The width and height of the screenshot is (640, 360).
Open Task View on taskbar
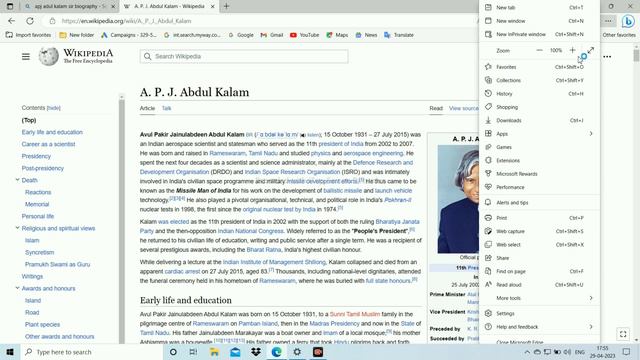pyautogui.click(x=193, y=352)
